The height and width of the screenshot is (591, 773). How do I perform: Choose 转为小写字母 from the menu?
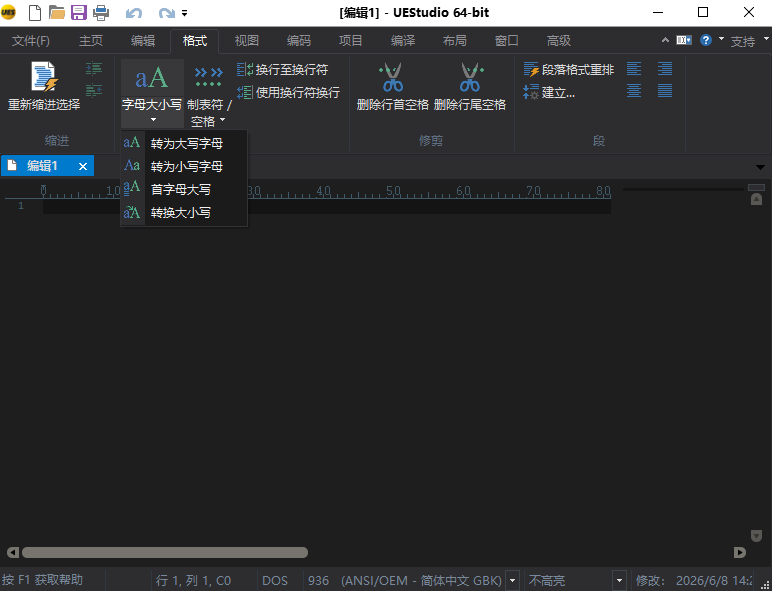[183, 166]
